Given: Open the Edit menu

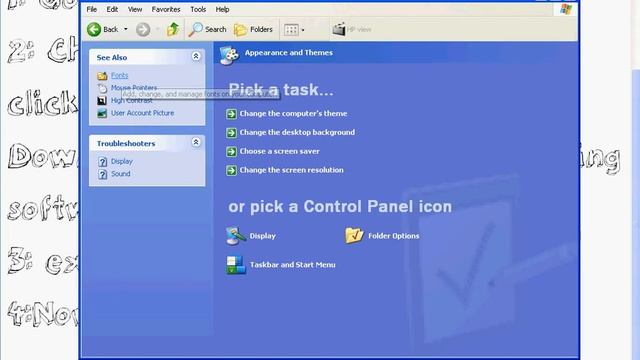Looking at the screenshot, I should tap(112, 9).
